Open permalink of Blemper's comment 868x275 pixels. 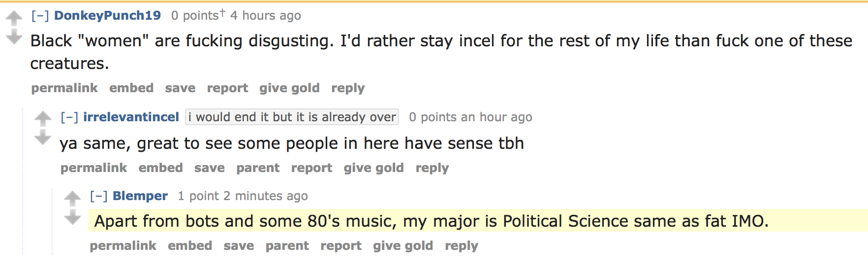click(123, 246)
